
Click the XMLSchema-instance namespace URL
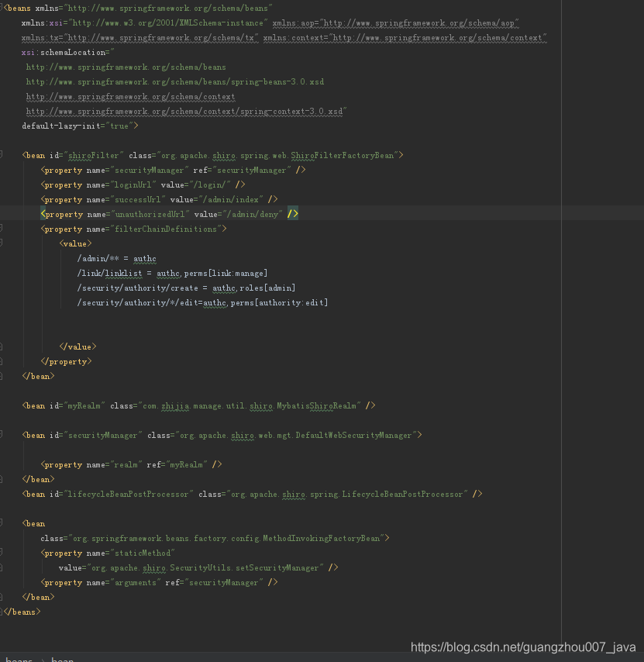[170, 22]
